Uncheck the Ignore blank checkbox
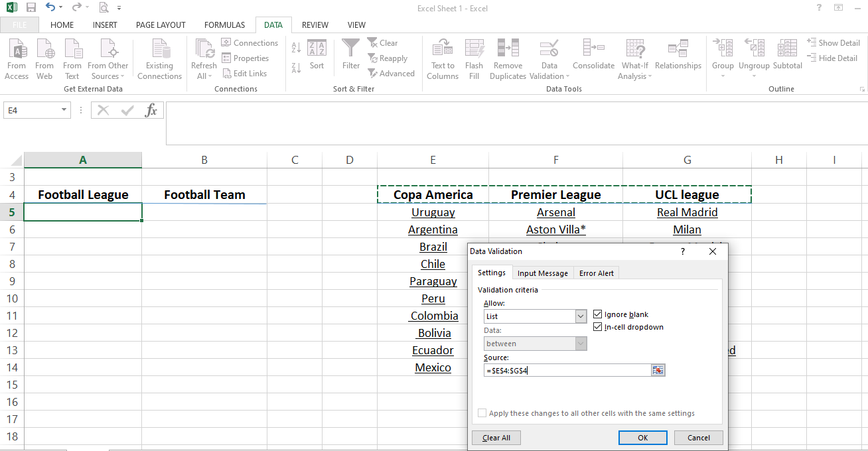868x451 pixels. pos(598,314)
